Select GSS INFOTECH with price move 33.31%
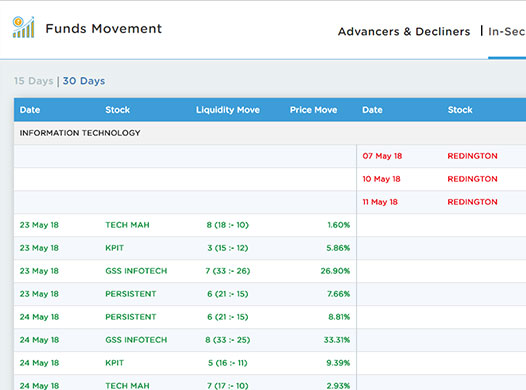 136,340
